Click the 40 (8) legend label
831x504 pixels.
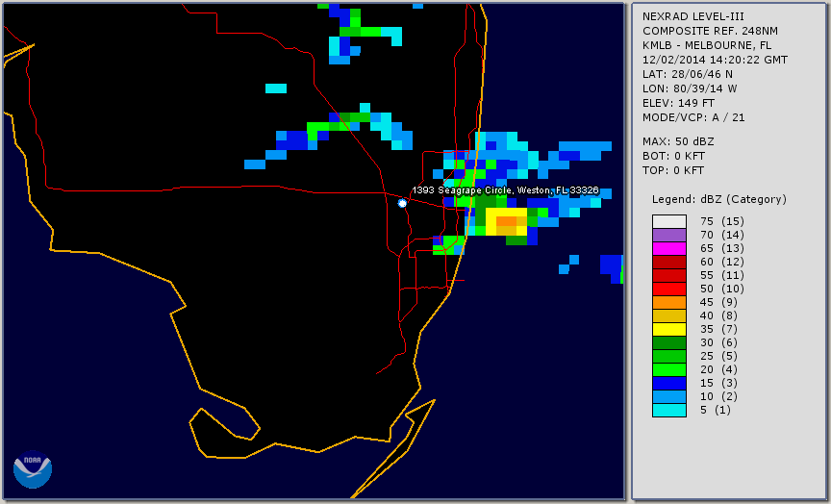click(x=718, y=315)
